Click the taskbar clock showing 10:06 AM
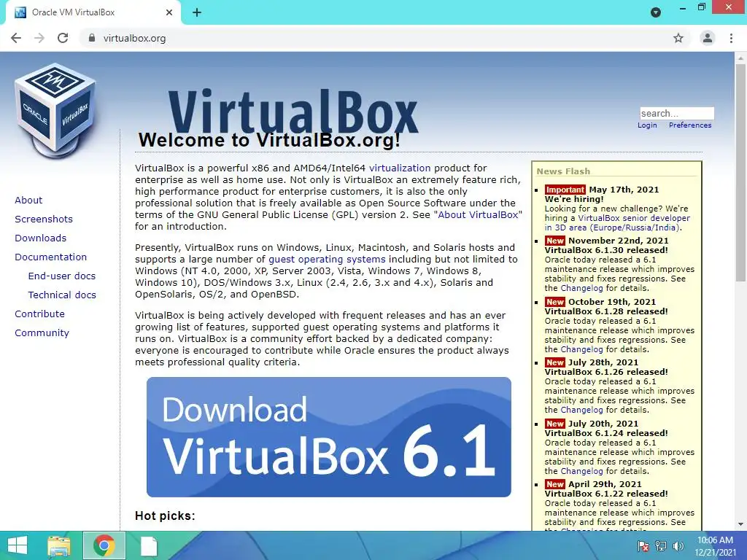This screenshot has height=560, width=747. tap(715, 546)
